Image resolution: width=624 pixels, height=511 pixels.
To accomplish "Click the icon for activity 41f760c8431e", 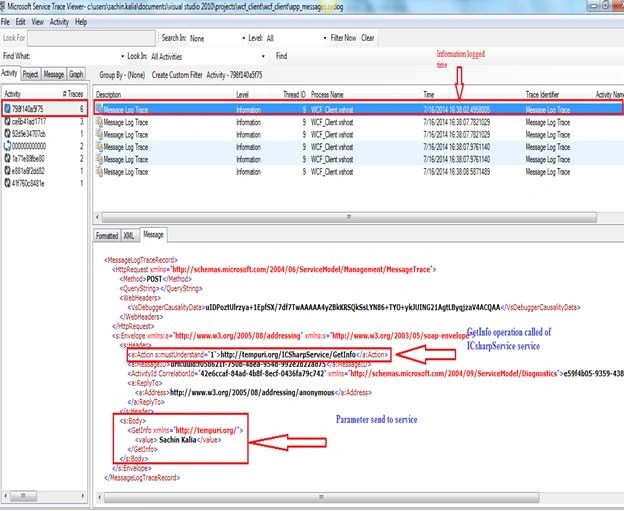I will coord(7,183).
